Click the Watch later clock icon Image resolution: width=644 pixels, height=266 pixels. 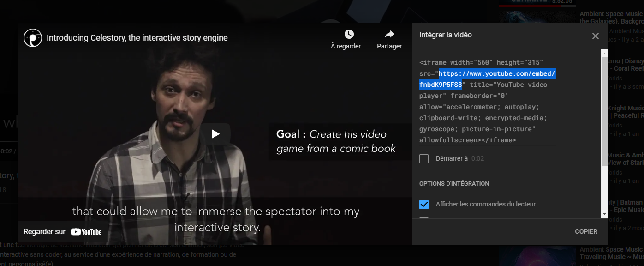click(349, 34)
